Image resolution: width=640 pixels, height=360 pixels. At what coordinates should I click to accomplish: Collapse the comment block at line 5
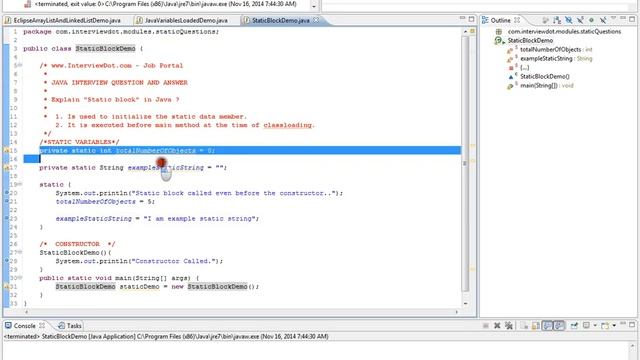click(x=20, y=65)
